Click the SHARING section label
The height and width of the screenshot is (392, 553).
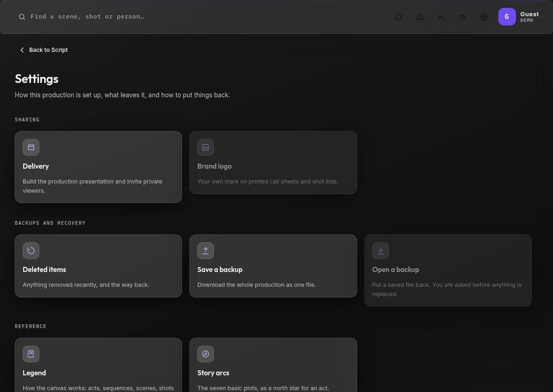click(x=27, y=120)
